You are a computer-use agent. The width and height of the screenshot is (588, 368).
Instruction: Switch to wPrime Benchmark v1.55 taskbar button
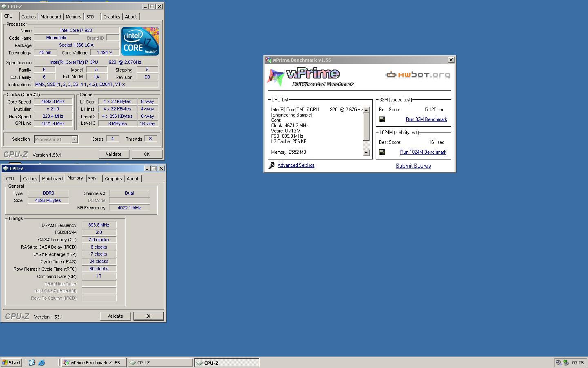point(94,363)
